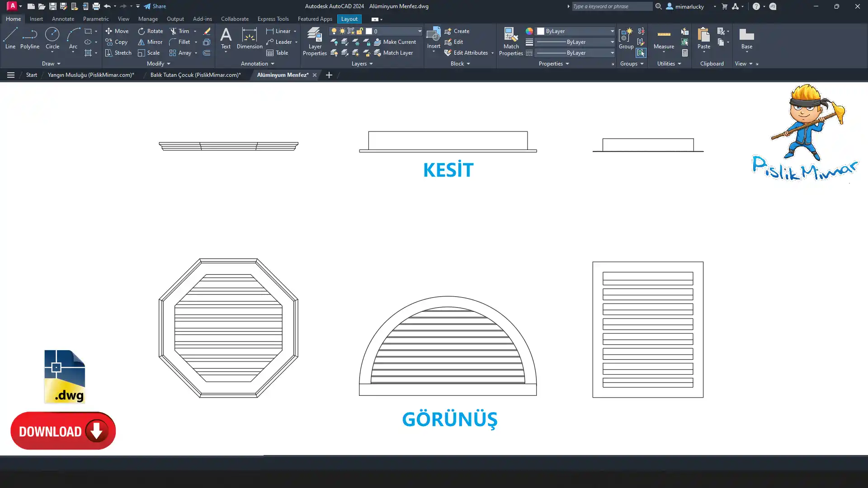Viewport: 868px width, 488px height.
Task: Switch to the Annotate ribbon tab
Action: click(63, 19)
